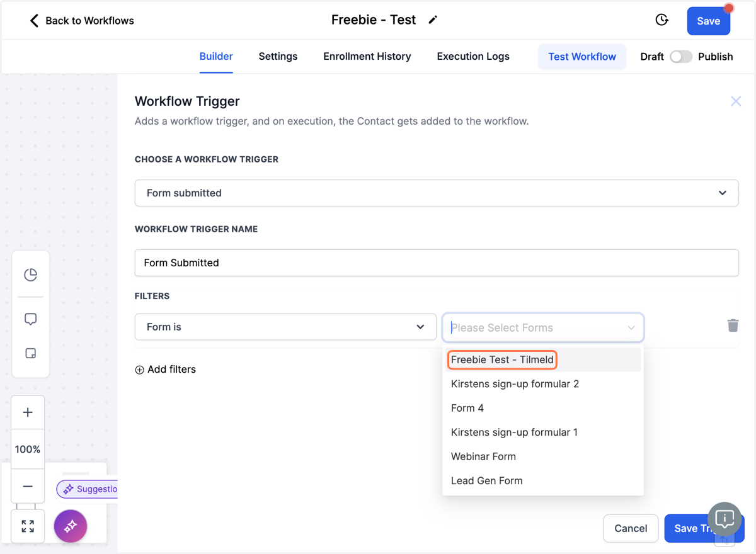Zoom in with the plus icon
756x554 pixels.
(x=28, y=412)
